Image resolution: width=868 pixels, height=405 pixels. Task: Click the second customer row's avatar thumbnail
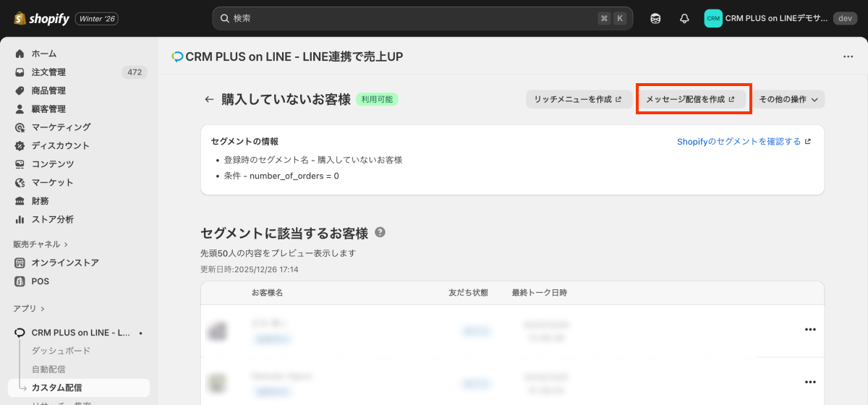pos(217,383)
